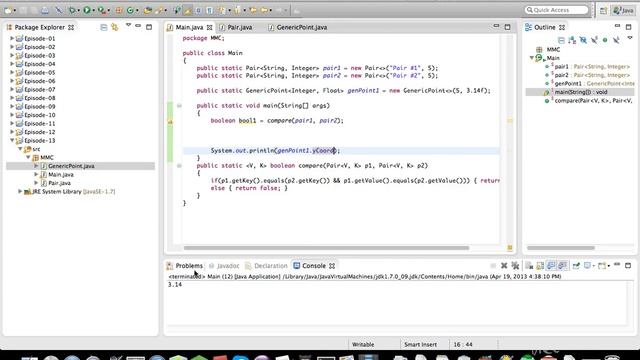Fold the main method in editor gutter
Viewport: 640px width, 360px height.
click(x=179, y=106)
